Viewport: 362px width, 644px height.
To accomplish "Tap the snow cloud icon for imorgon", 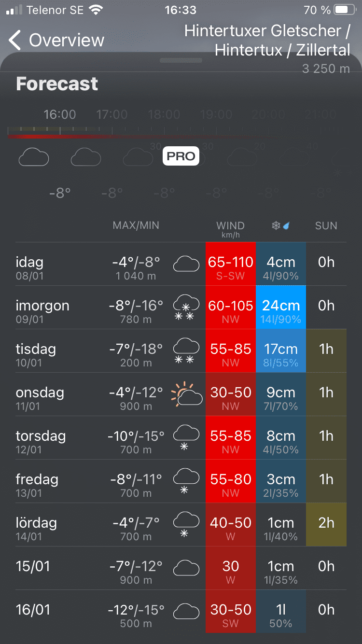I will click(x=186, y=308).
